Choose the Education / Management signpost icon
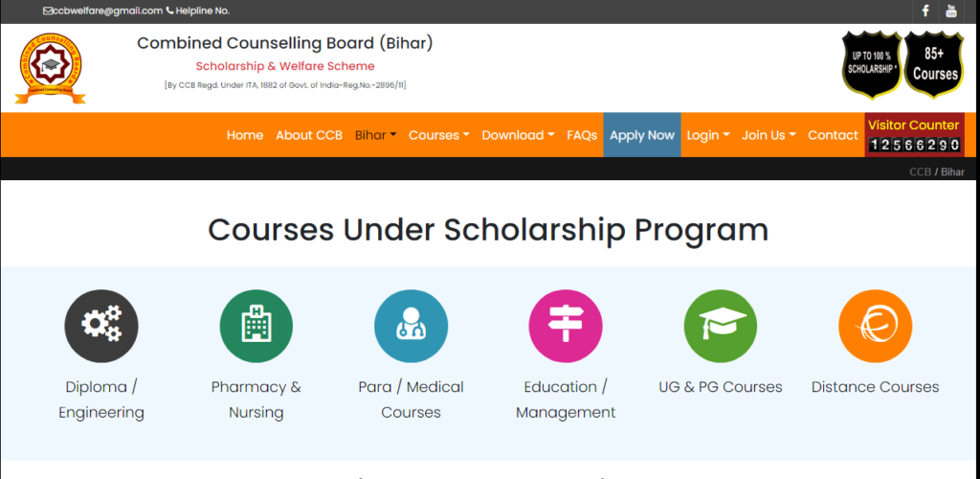980x479 pixels. coord(566,327)
